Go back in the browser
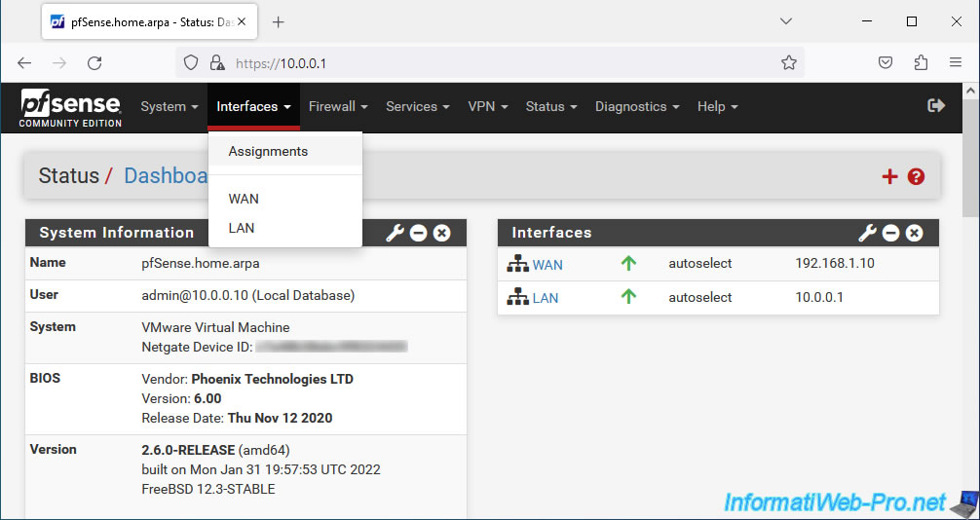 tap(23, 62)
